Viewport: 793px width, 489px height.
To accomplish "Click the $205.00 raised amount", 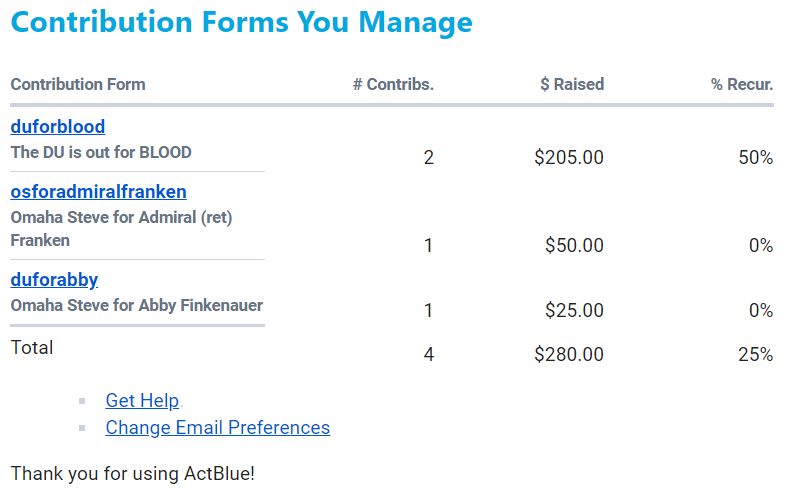I will 569,158.
